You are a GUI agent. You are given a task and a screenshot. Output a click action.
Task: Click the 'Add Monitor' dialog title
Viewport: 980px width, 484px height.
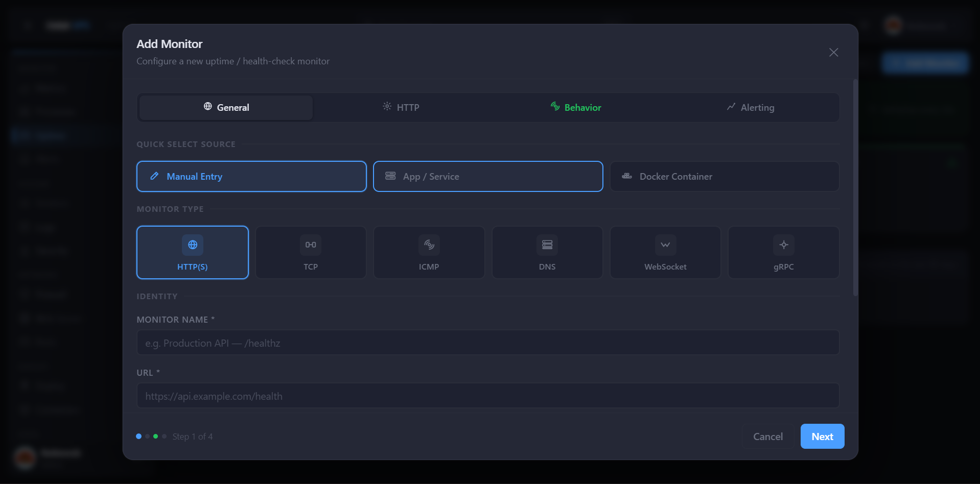tap(170, 44)
